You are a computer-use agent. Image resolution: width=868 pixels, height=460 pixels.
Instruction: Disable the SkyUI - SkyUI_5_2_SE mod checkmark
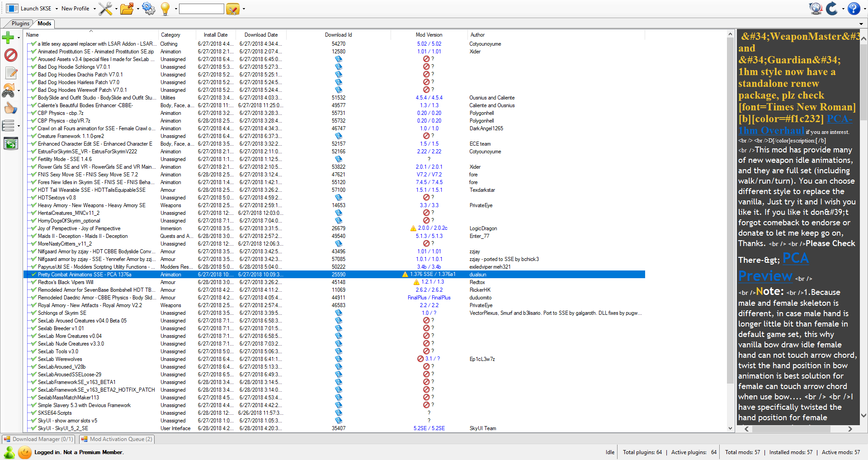pyautogui.click(x=33, y=428)
